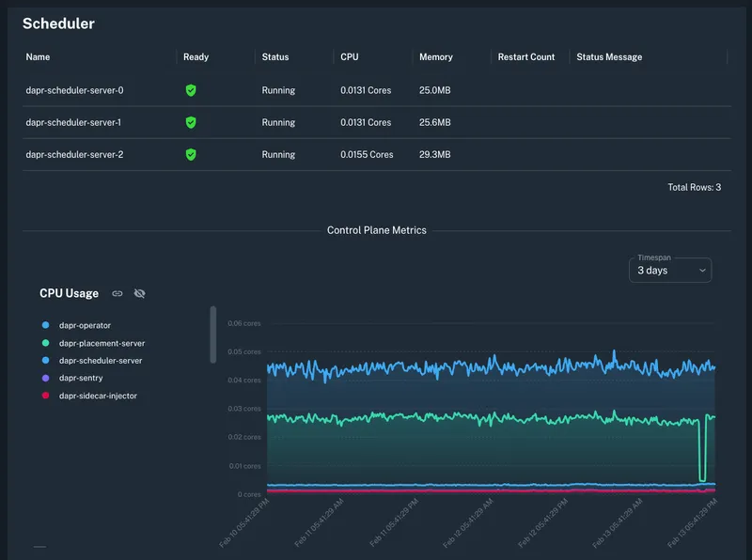Sort by Memory column header

click(435, 57)
